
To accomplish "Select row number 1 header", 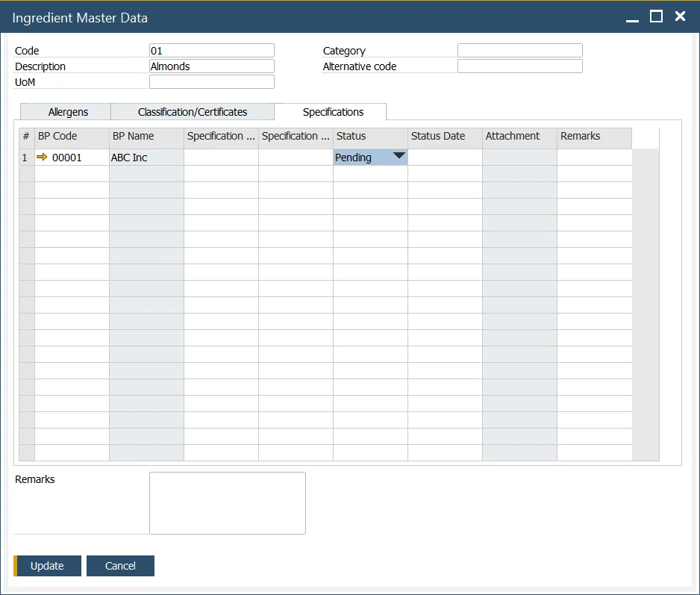I will 26,158.
